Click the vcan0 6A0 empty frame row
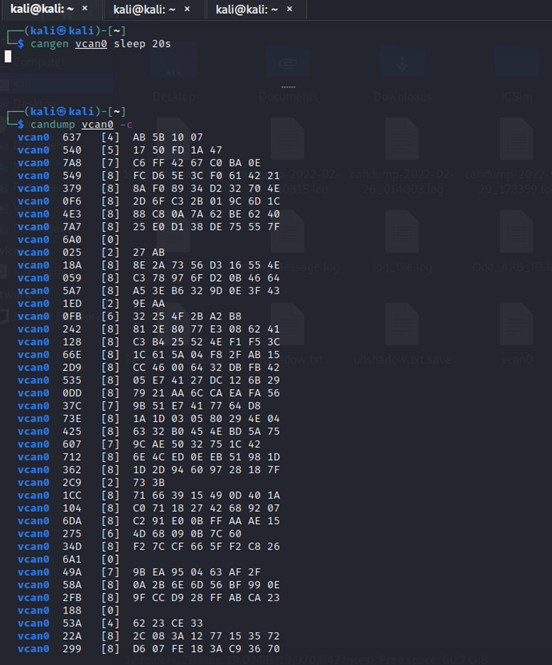 [x=69, y=240]
